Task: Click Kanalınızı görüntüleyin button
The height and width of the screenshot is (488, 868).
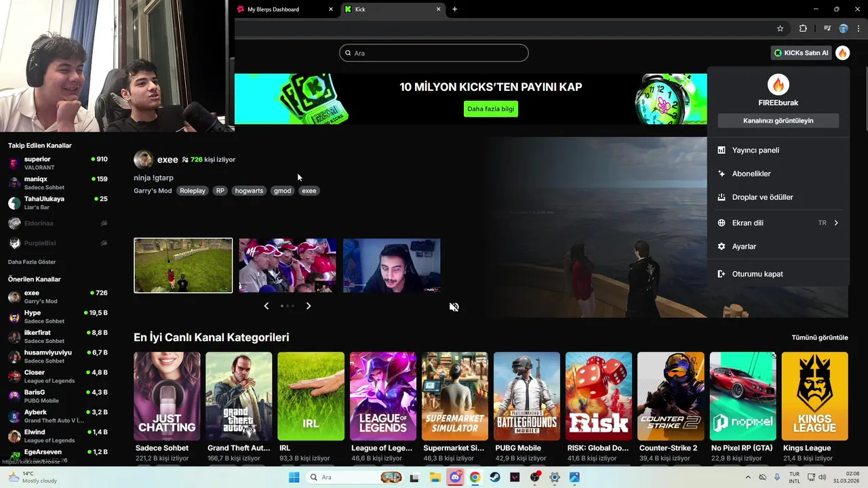Action: pyautogui.click(x=778, y=121)
